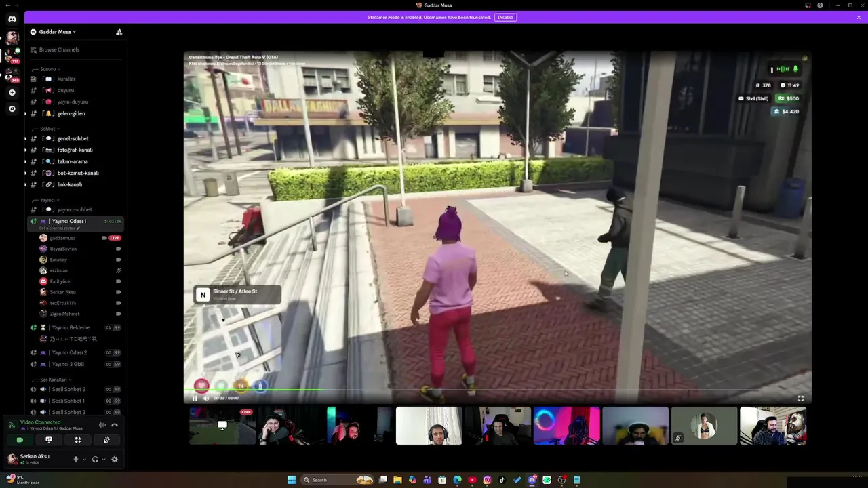Screen dimensions: 868x488
Task: Pause the stream video
Action: coord(195,398)
